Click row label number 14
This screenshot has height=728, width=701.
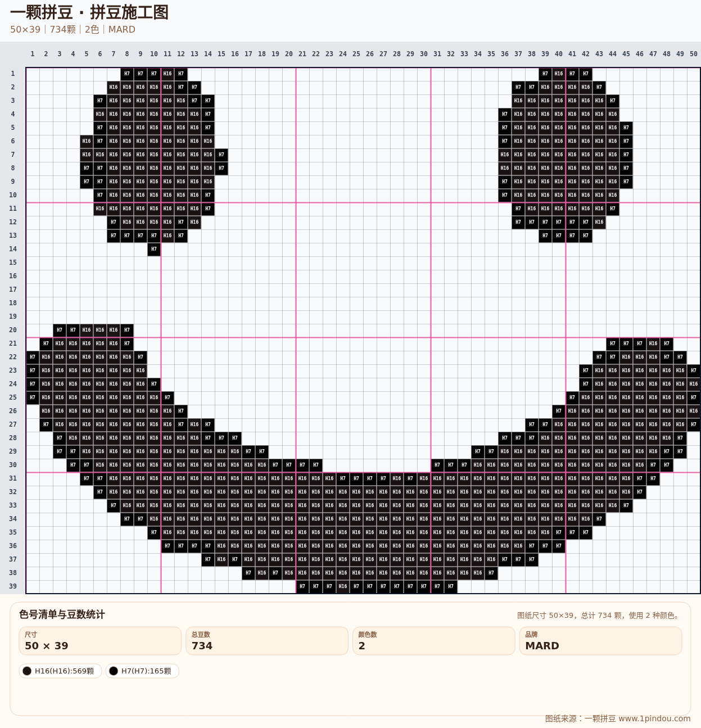point(12,249)
